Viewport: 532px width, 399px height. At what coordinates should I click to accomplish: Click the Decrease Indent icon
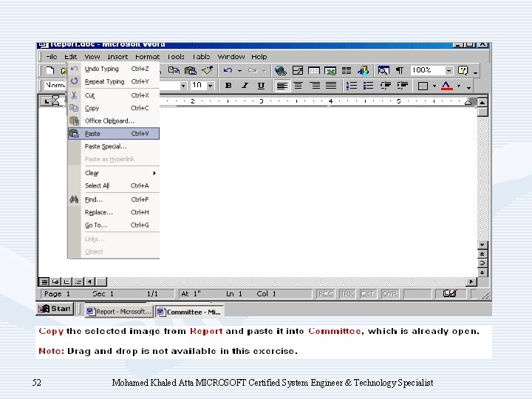click(386, 86)
